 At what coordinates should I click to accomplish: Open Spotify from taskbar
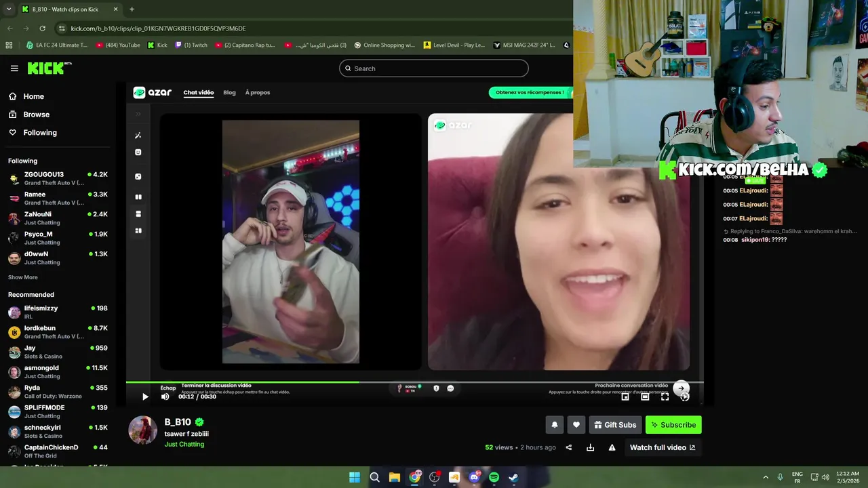tap(494, 477)
